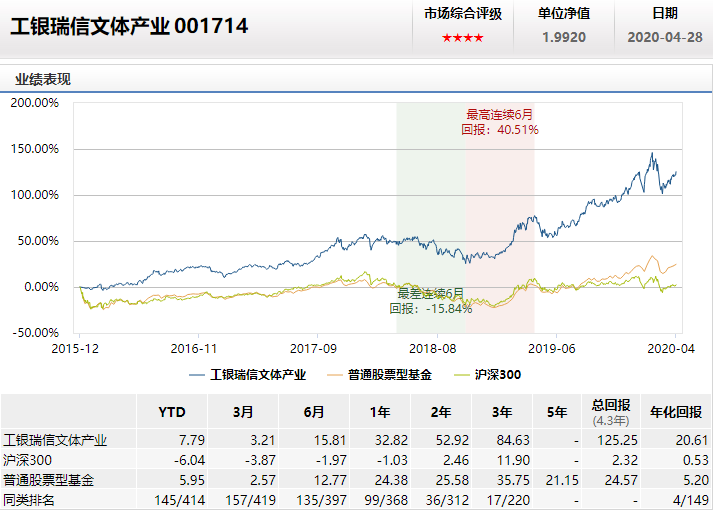Select the 年化回报 column header

tap(676, 412)
